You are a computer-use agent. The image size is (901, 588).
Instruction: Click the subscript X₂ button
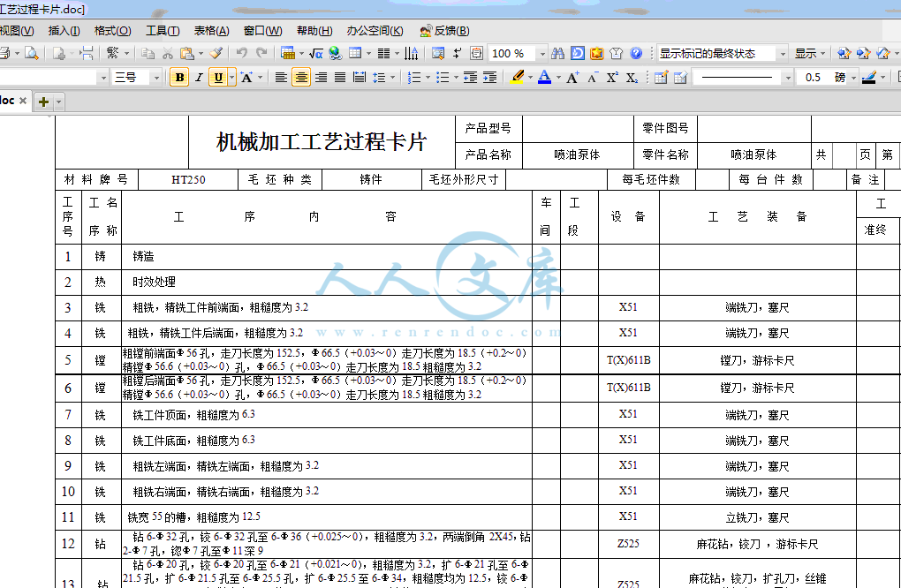(632, 78)
